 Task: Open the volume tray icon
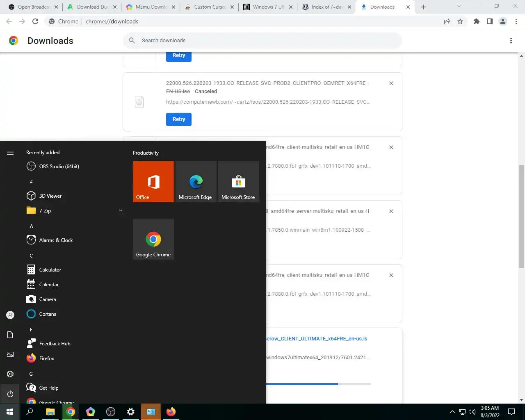[472, 412]
